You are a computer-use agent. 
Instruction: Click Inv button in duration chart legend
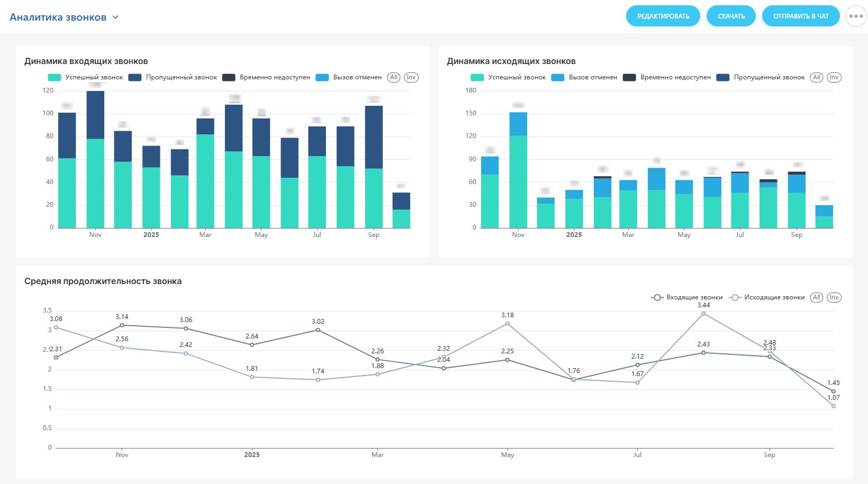click(834, 297)
